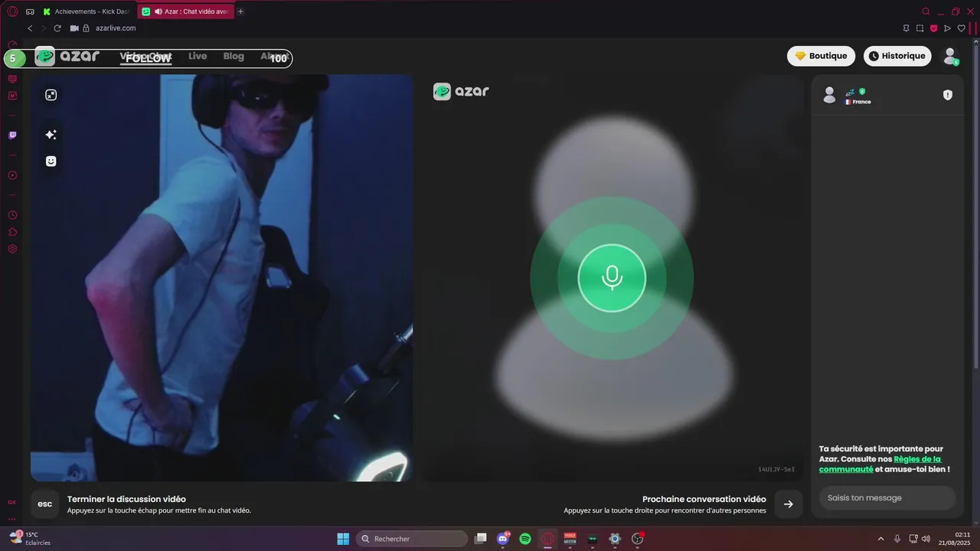Reload the azarlive.com page
Viewport: 980px width, 551px height.
pyautogui.click(x=57, y=28)
